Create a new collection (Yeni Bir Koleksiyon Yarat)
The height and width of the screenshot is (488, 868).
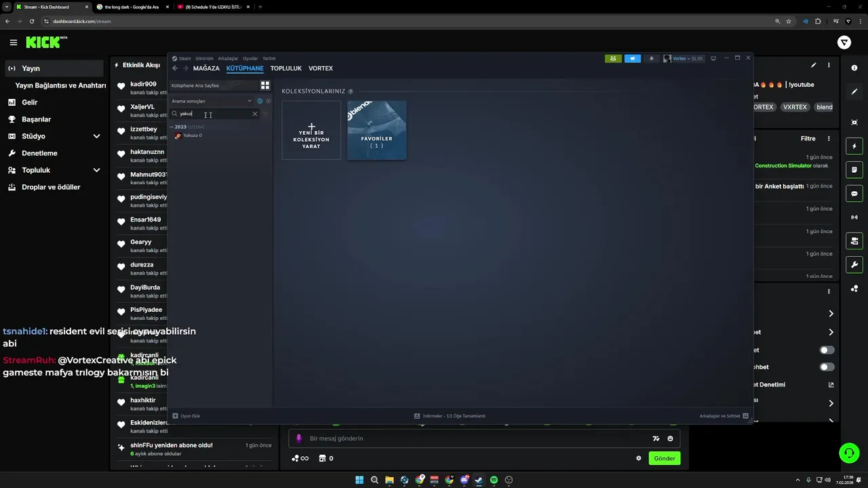pyautogui.click(x=311, y=130)
